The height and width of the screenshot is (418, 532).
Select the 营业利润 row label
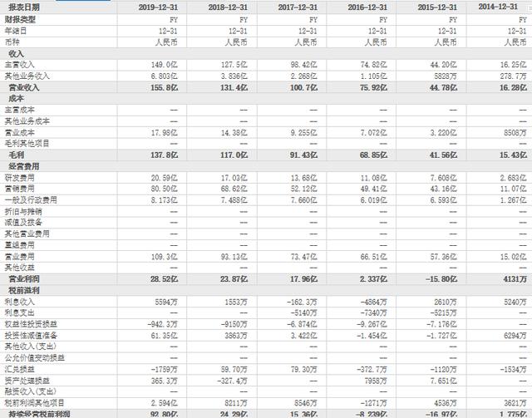coord(24,279)
